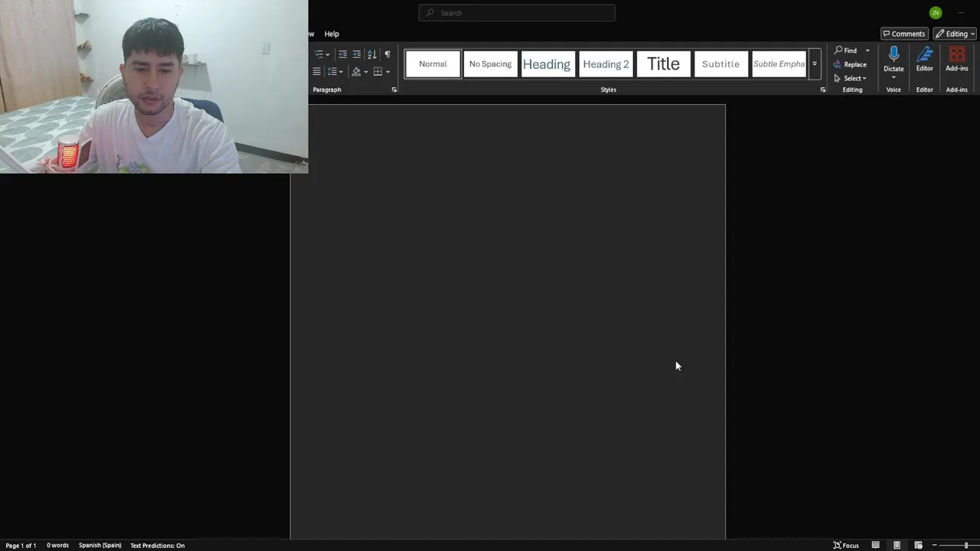Switch to Print Layout view
This screenshot has width=980, height=551.
click(897, 546)
